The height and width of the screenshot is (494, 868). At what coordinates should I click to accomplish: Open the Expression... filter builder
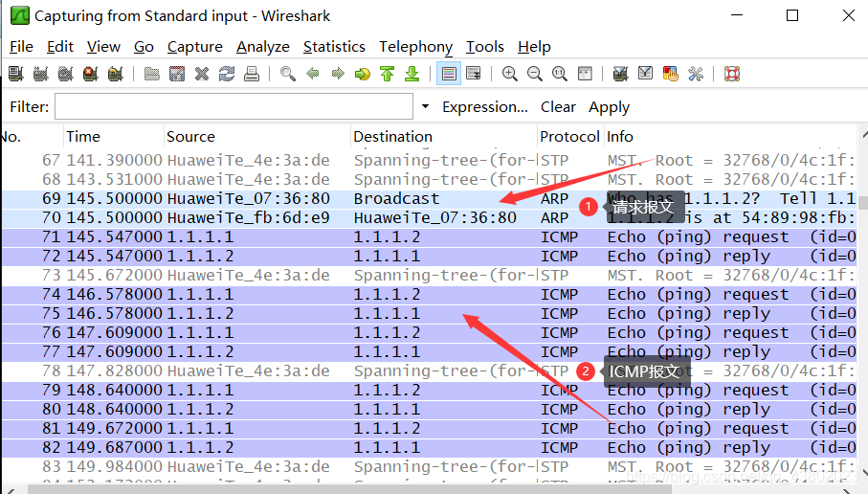[x=485, y=107]
